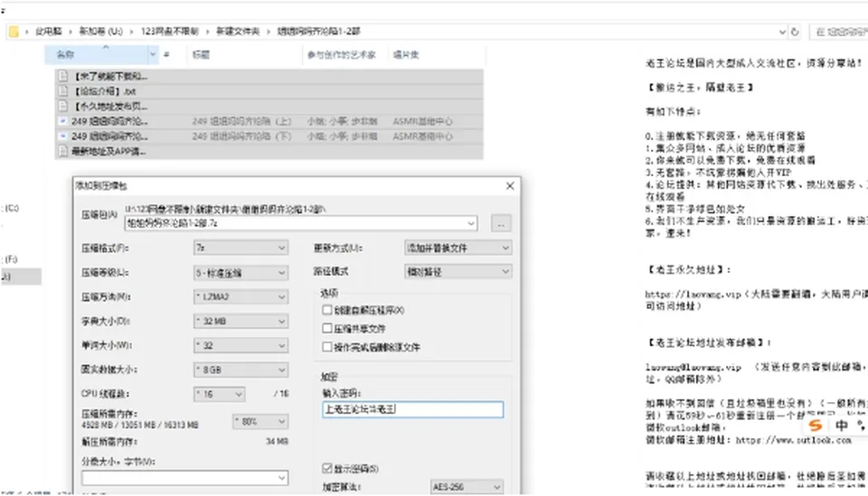Select the forum introduction .txt file icon
The width and height of the screenshot is (868, 496).
pos(63,91)
